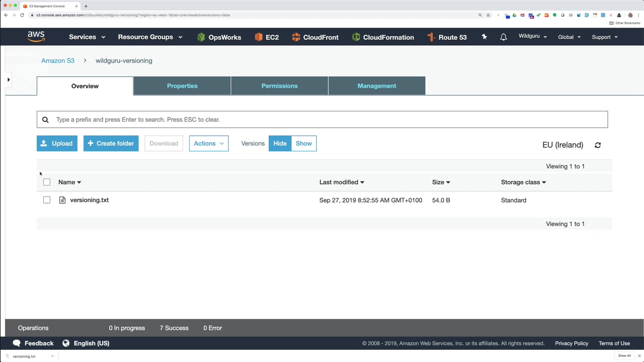Open the Other Bookmarks folder
Image resolution: width=644 pixels, height=362 pixels.
pos(625,23)
